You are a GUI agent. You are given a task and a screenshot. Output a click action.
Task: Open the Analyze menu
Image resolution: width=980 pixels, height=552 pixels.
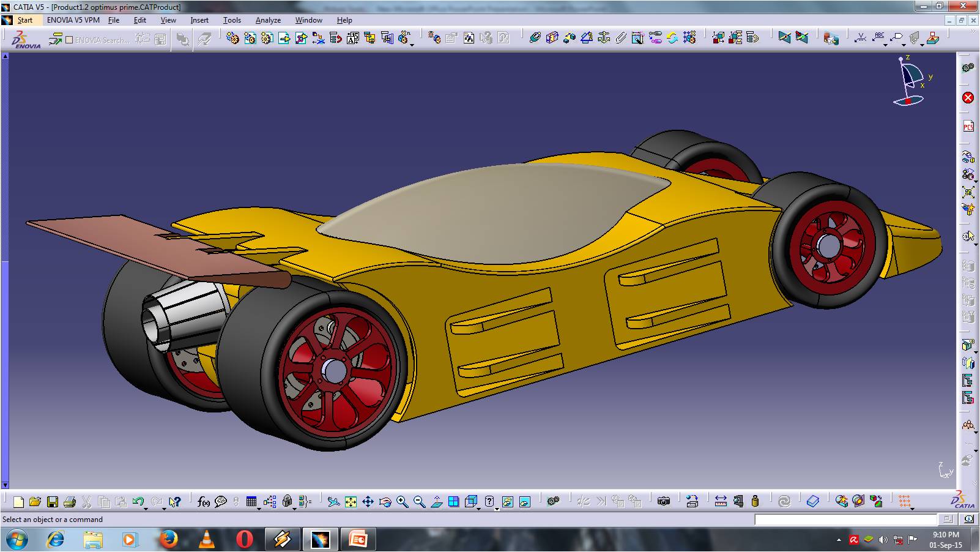268,20
